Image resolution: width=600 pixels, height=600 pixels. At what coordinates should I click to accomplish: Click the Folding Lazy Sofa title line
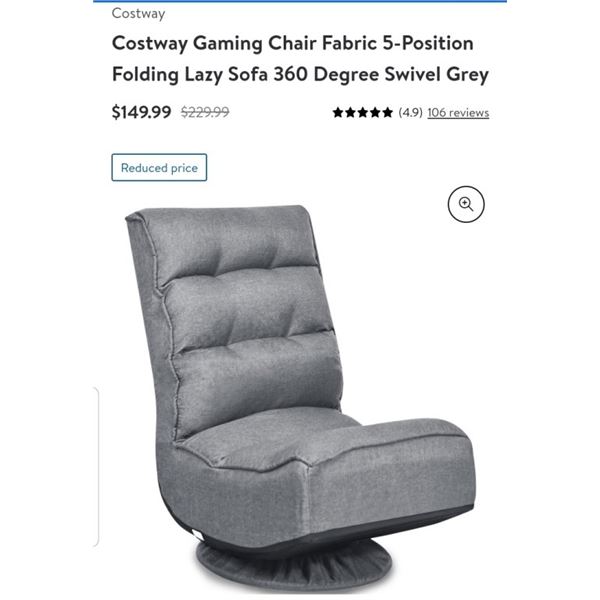pos(300,74)
